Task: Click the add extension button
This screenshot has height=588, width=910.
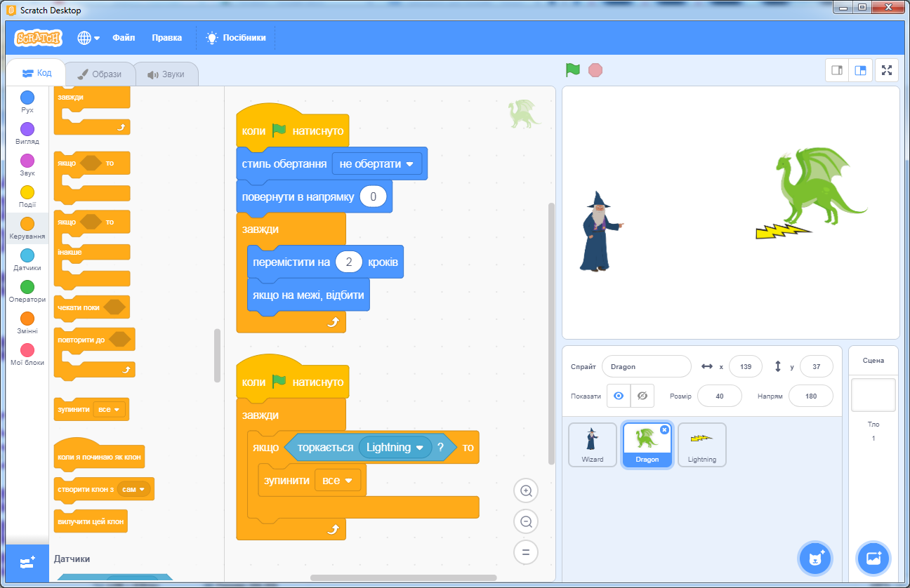Action: click(27, 563)
